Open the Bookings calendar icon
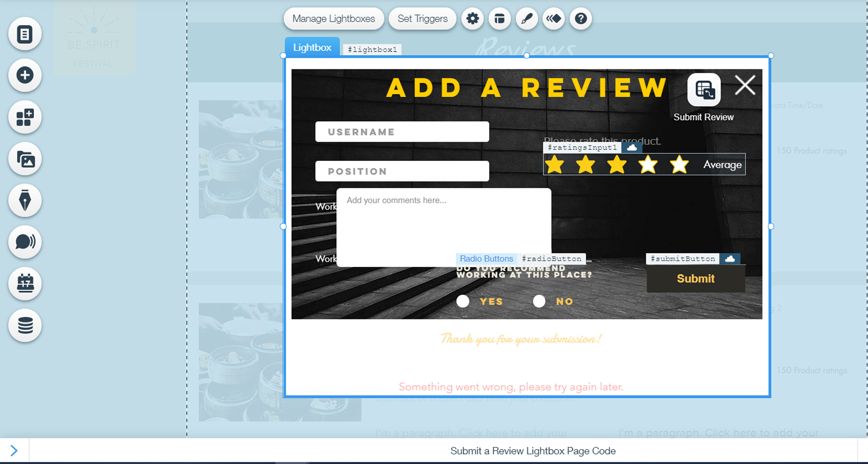 coord(25,283)
